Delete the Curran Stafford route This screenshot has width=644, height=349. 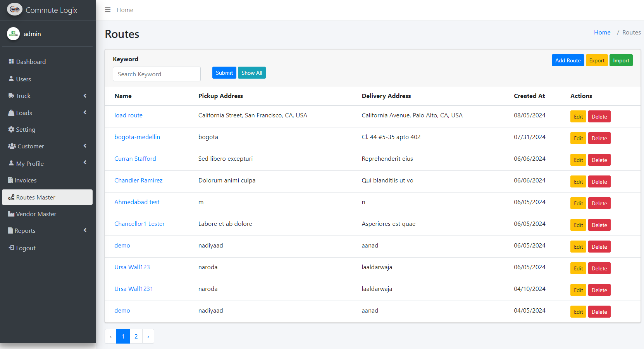(599, 160)
